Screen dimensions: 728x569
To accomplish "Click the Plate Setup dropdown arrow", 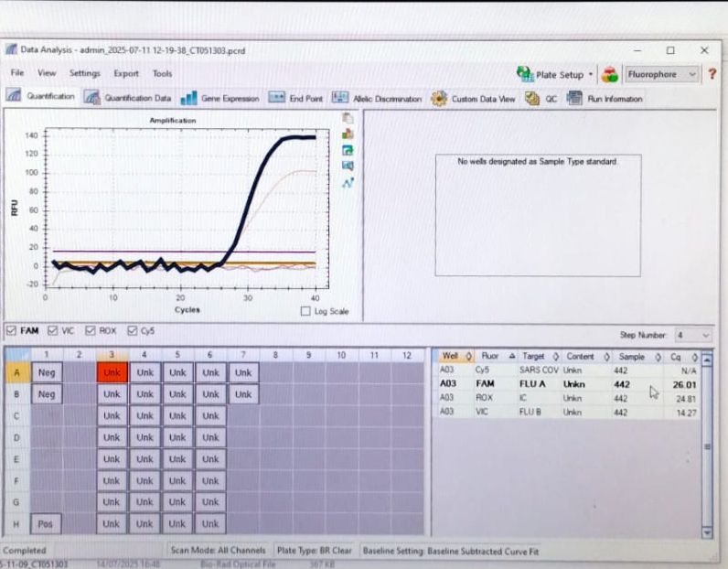I will (590, 74).
